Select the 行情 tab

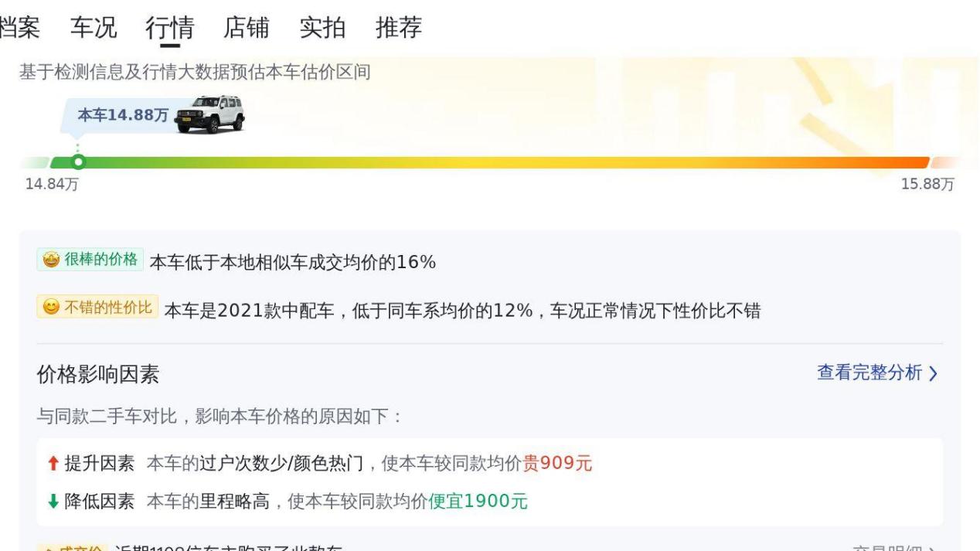(169, 28)
